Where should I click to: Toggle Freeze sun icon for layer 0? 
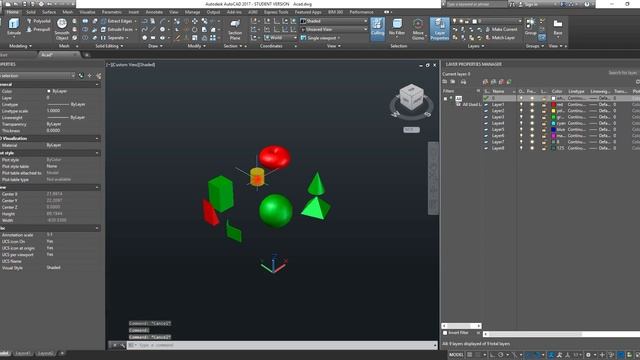[532, 98]
